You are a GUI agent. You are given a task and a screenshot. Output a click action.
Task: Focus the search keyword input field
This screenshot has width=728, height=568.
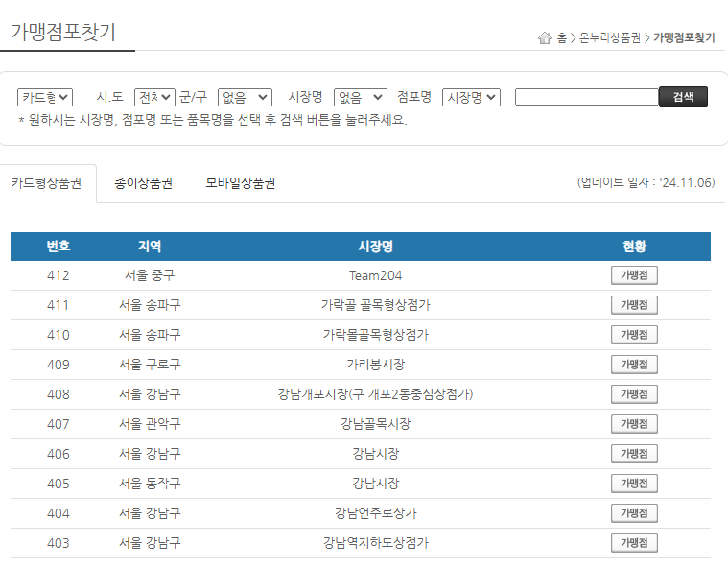tap(587, 97)
